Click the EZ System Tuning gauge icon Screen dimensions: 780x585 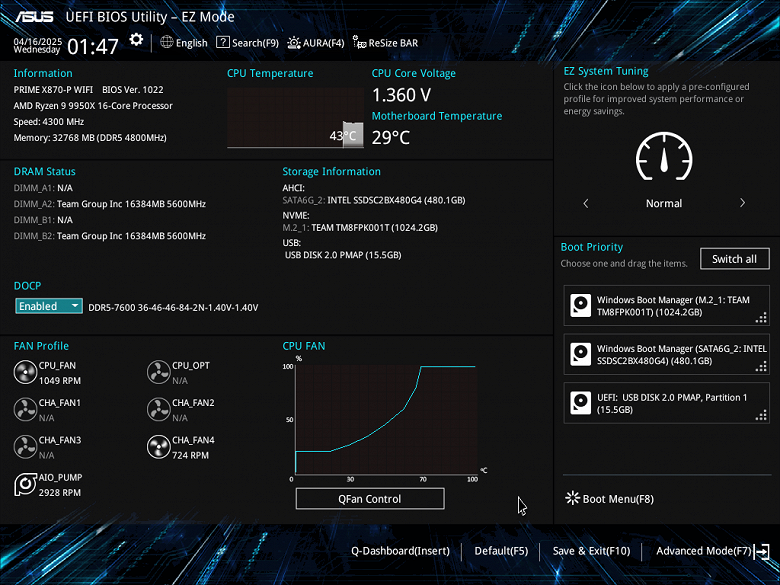click(664, 157)
